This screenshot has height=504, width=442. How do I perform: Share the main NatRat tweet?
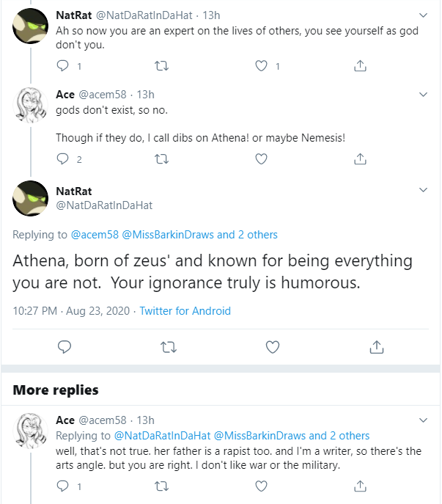click(x=377, y=347)
